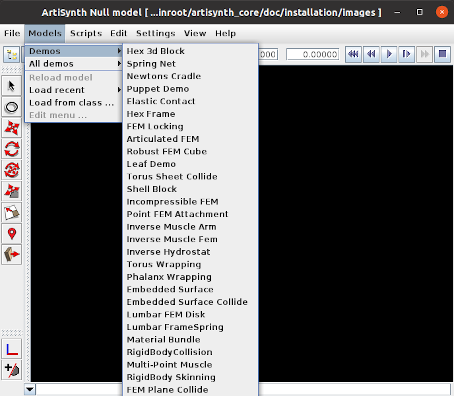Load the Shell Block demo
The width and height of the screenshot is (454, 396).
click(191, 189)
